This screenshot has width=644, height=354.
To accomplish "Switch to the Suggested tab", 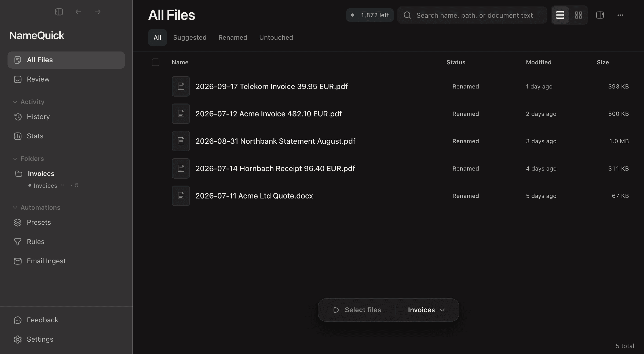I will [x=190, y=38].
